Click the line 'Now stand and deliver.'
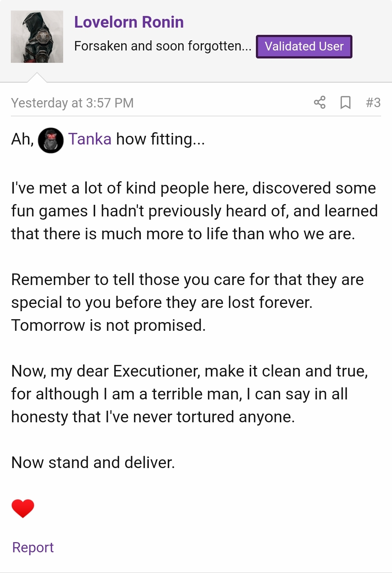 [93, 463]
